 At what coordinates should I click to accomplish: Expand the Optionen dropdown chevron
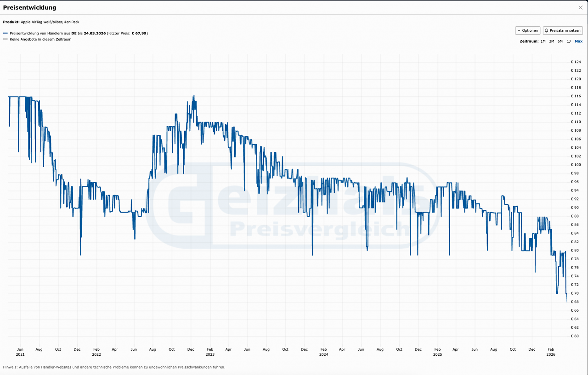[x=519, y=30]
